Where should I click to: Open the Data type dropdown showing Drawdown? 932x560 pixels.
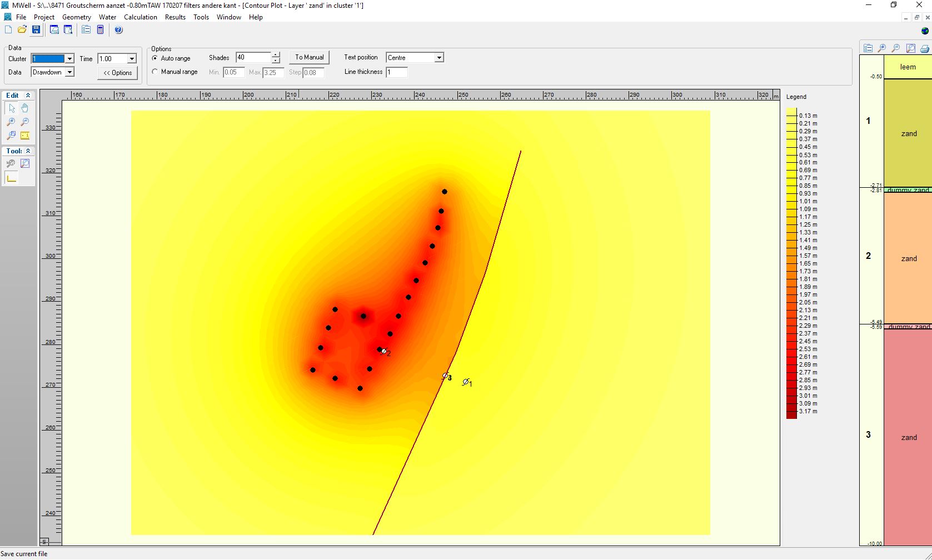(69, 72)
